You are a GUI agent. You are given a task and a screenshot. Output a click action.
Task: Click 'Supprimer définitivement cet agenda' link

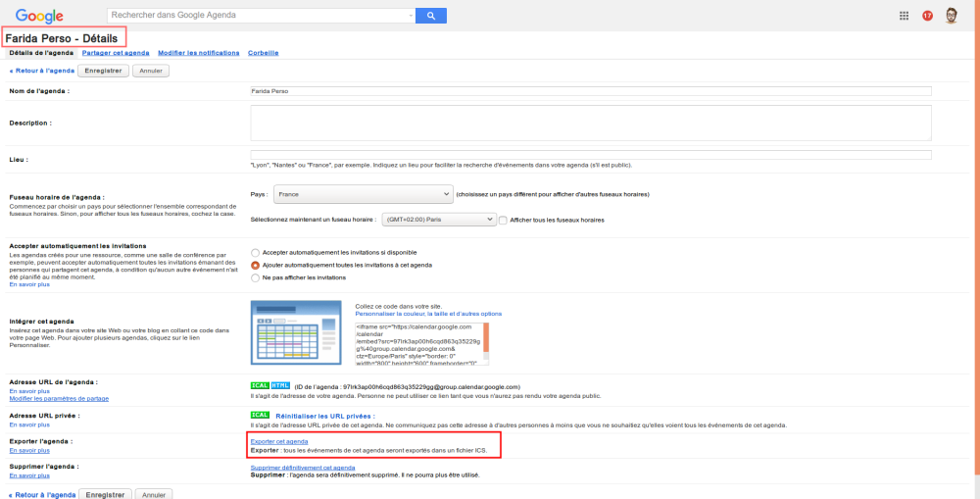pos(303,468)
